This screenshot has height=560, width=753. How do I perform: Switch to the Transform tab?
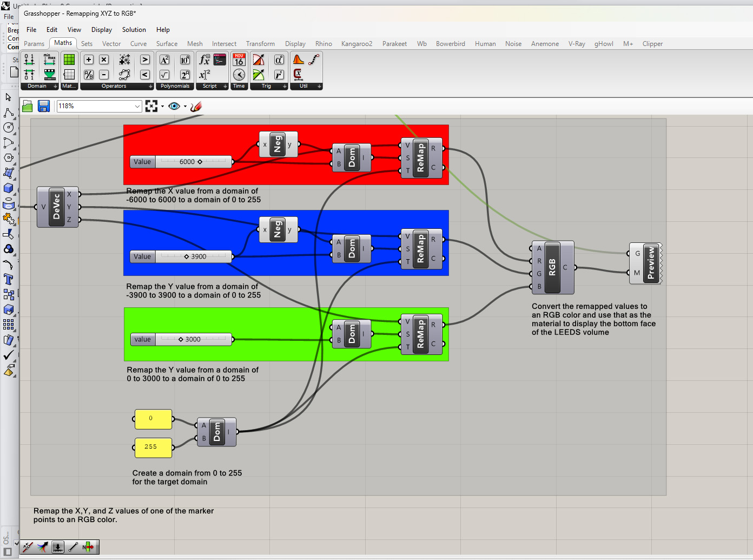pos(260,44)
